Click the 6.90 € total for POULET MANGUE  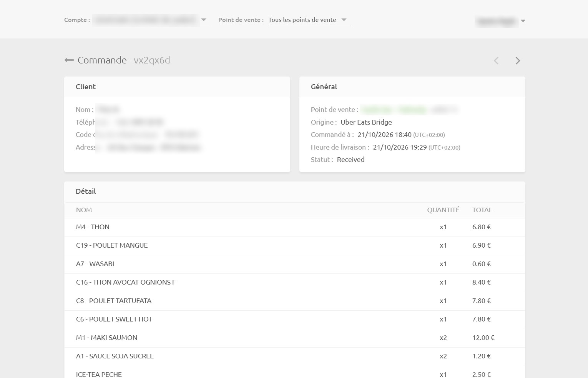[x=482, y=245]
